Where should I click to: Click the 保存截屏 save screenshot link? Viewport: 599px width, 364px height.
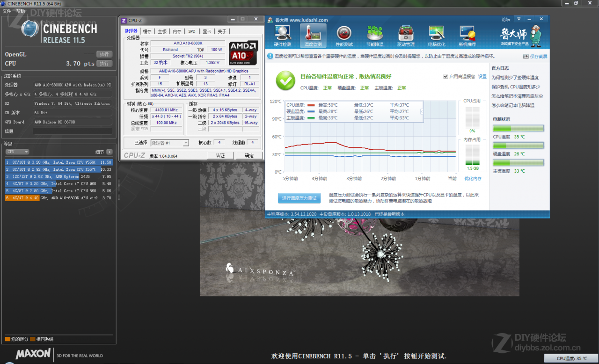(535, 56)
